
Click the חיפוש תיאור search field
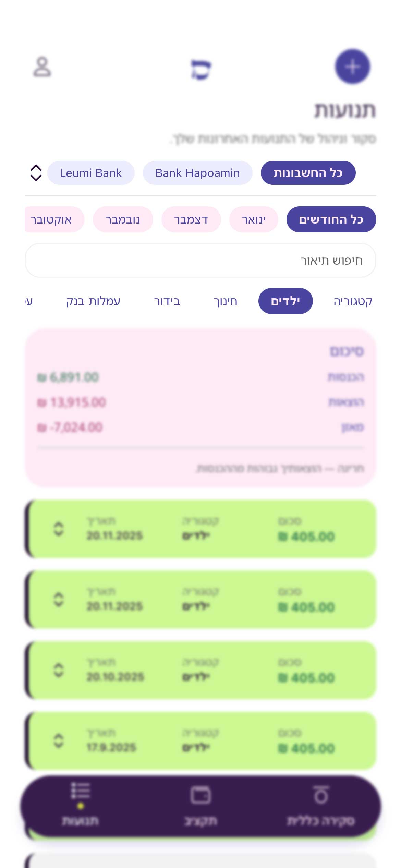point(200,261)
